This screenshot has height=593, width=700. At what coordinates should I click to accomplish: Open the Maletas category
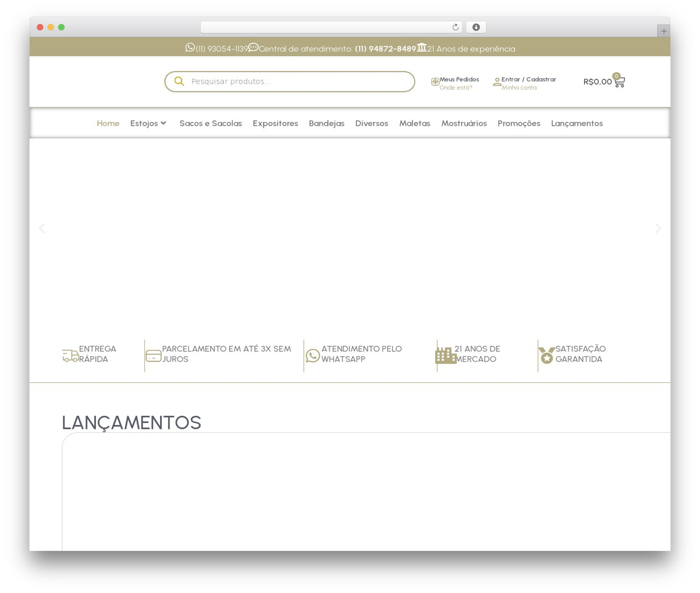coord(415,123)
